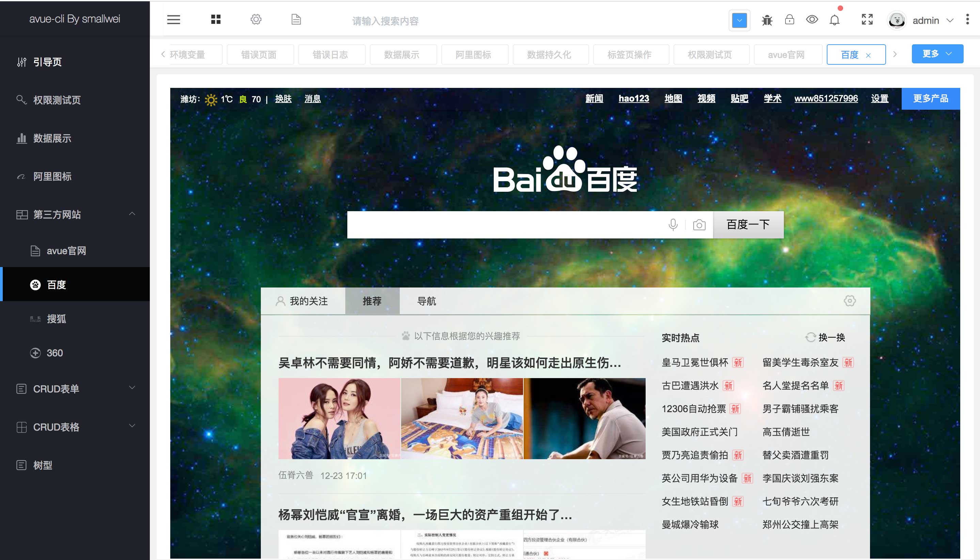
Task: Click the bug error log icon
Action: click(766, 20)
